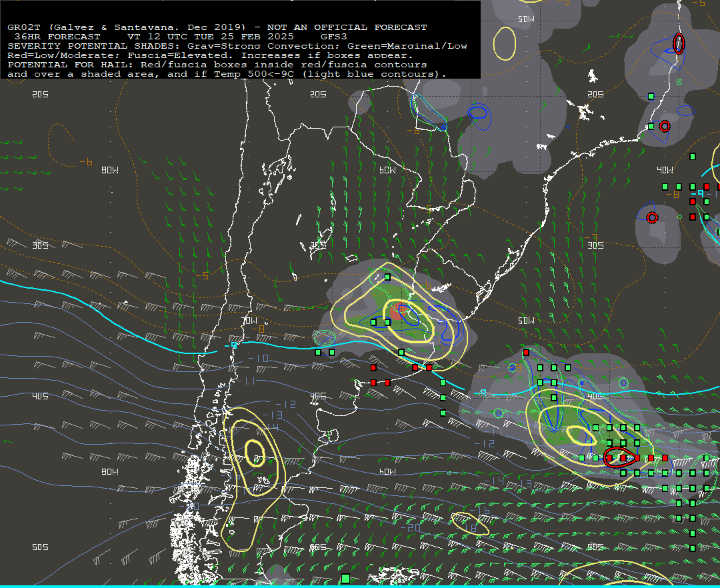Click the red oval contour at top right

(x=679, y=43)
